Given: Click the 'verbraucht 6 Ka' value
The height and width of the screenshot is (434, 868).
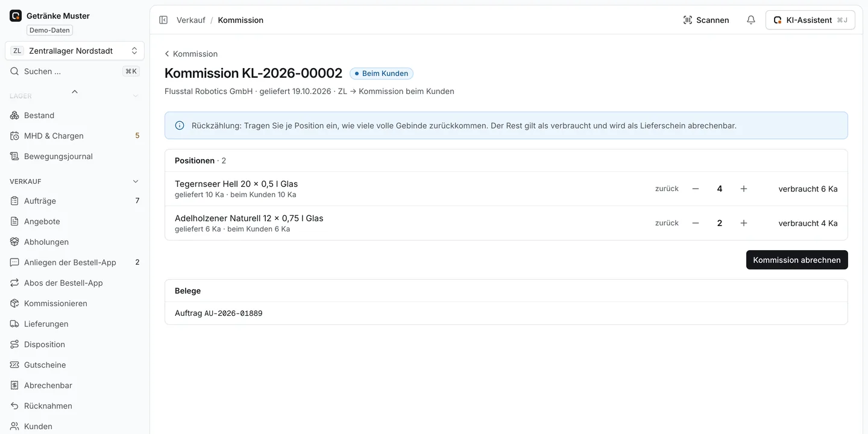Looking at the screenshot, I should pyautogui.click(x=808, y=189).
